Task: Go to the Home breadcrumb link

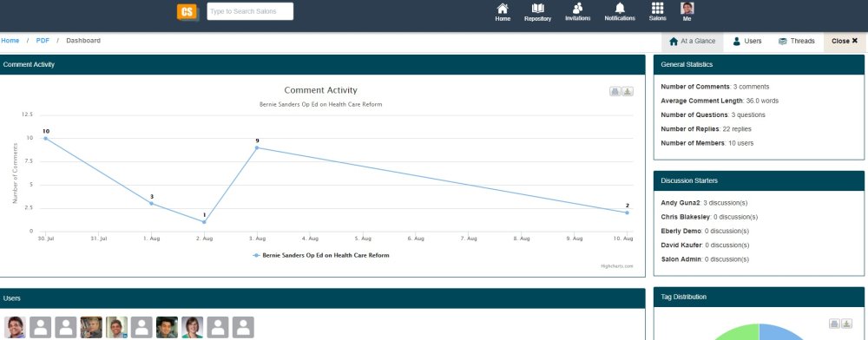Action: [10, 41]
